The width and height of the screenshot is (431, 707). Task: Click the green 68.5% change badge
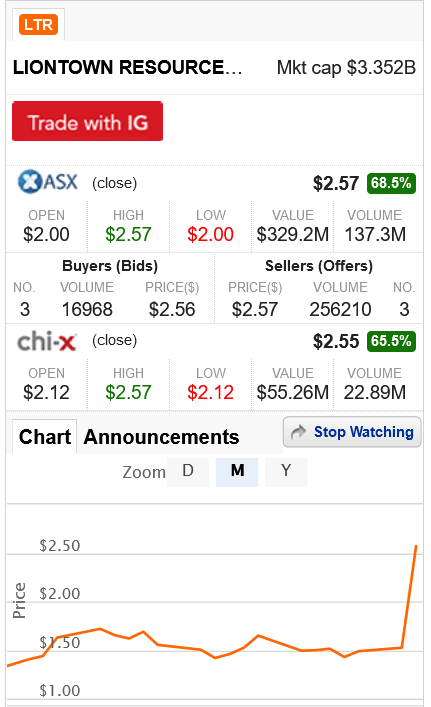(391, 183)
